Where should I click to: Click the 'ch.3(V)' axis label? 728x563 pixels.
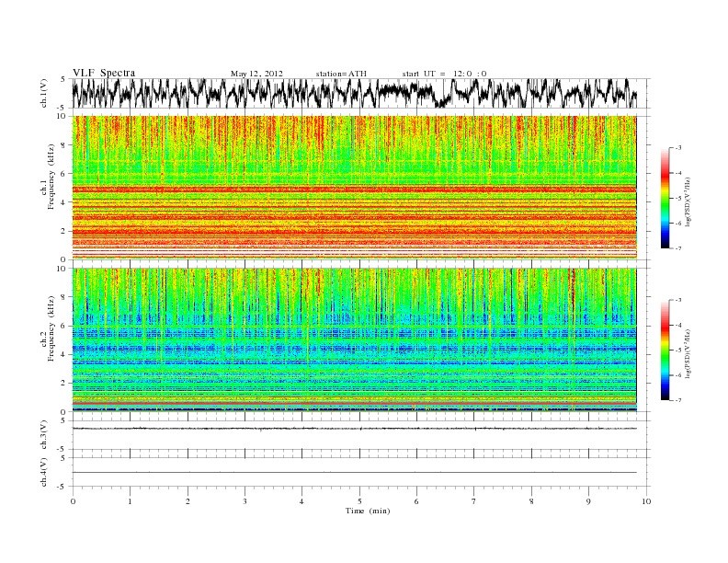click(43, 435)
